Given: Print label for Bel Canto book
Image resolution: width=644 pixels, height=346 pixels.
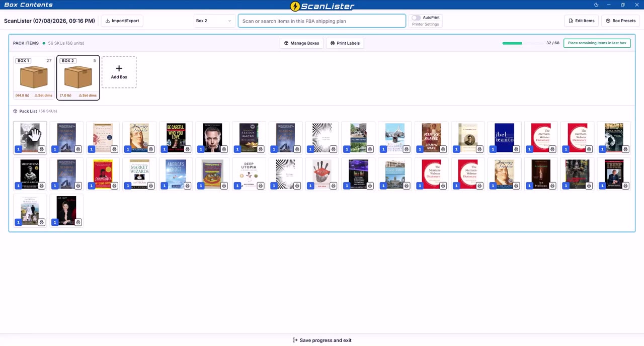Looking at the screenshot, I should 516,149.
